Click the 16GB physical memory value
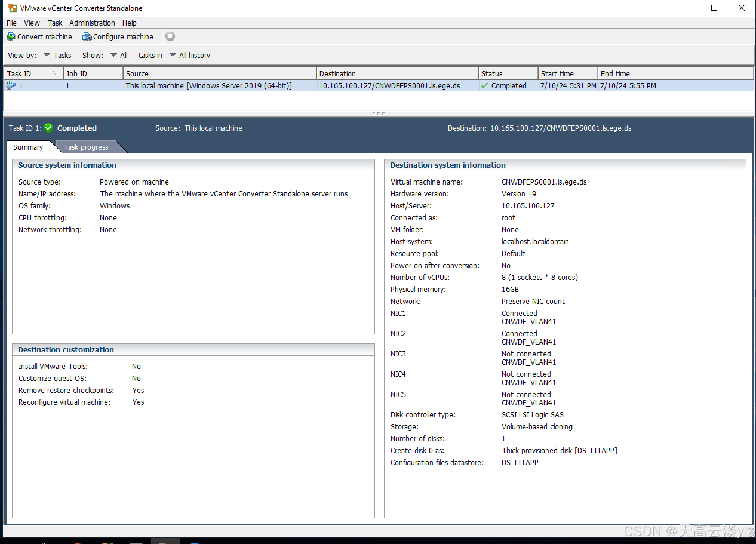 click(510, 289)
